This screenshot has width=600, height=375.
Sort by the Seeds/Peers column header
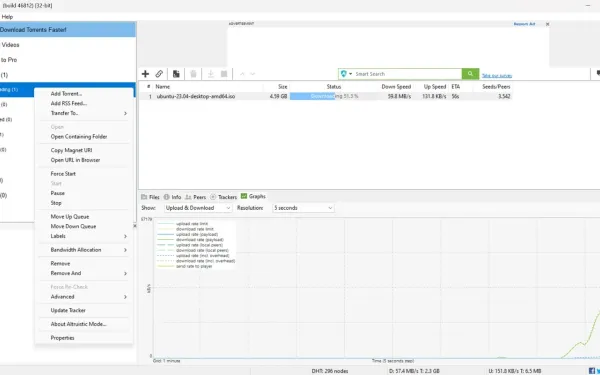pos(496,87)
